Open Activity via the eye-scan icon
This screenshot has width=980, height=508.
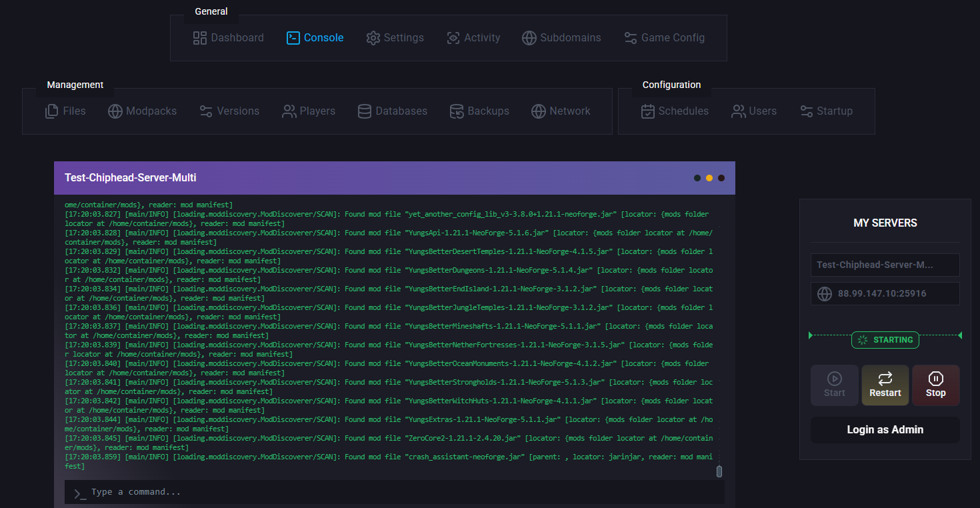pos(453,38)
